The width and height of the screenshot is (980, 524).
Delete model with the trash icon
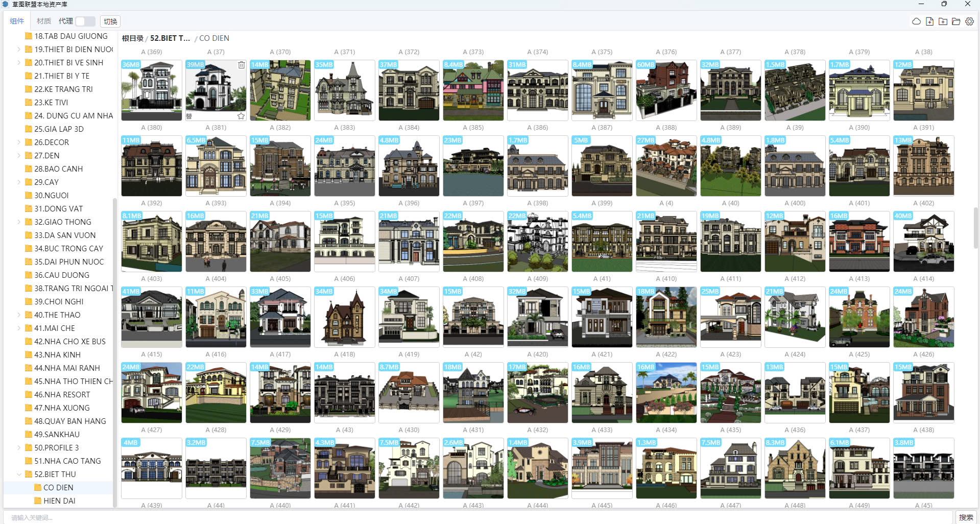[241, 65]
